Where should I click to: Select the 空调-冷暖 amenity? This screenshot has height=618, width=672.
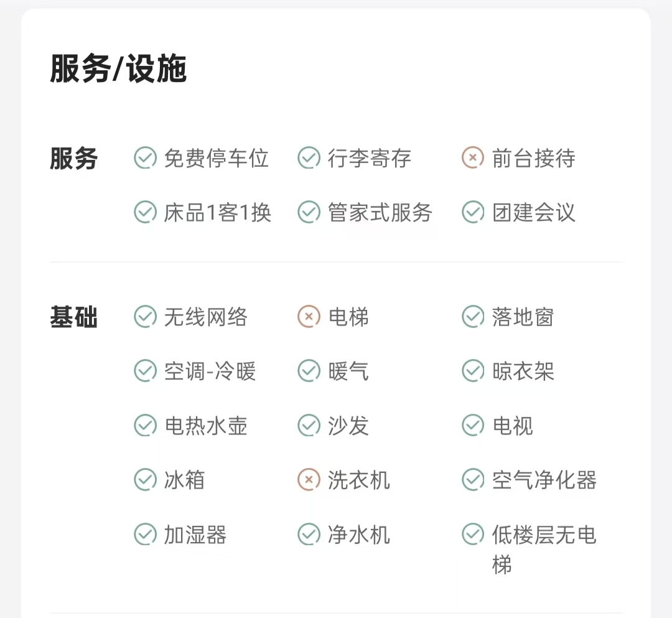[210, 372]
